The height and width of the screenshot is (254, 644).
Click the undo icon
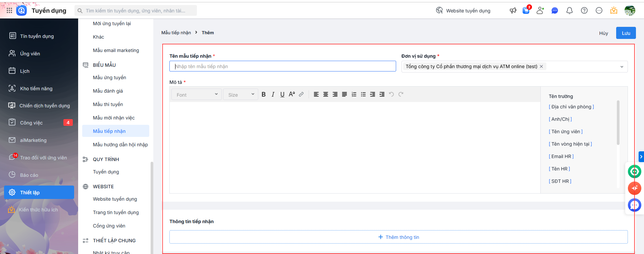pyautogui.click(x=391, y=95)
